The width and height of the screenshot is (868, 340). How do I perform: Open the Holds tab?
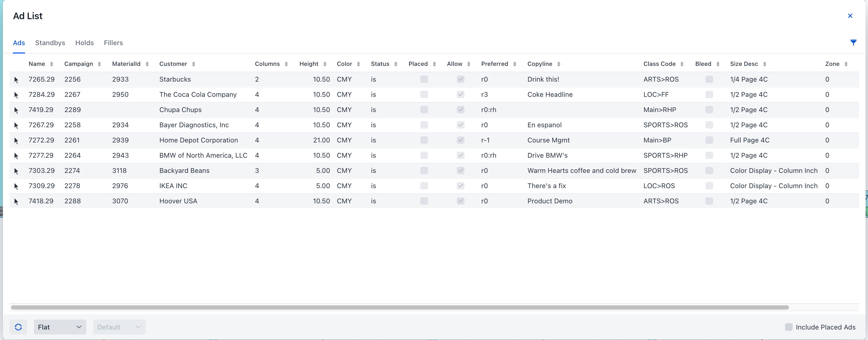coord(84,43)
